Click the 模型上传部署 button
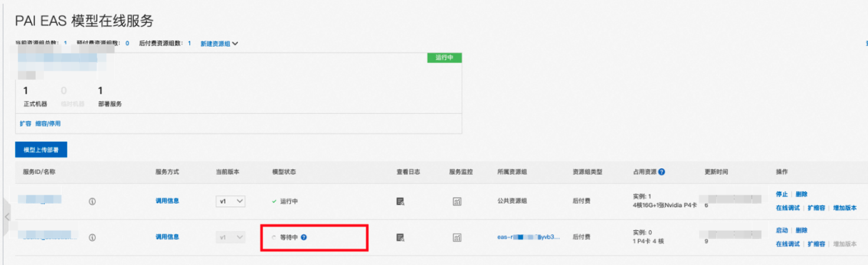The height and width of the screenshot is (265, 868). [x=41, y=150]
